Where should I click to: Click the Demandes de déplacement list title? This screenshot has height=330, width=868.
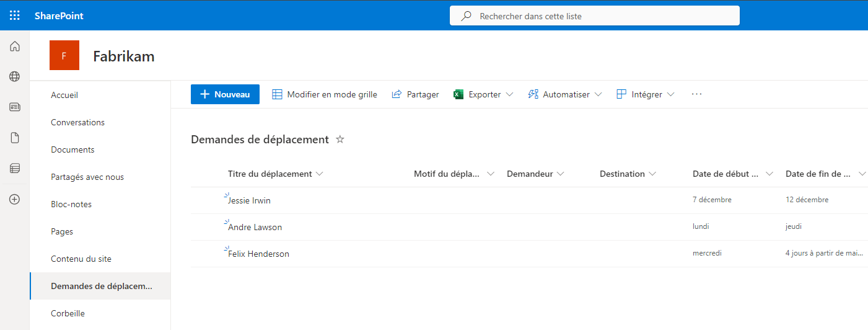(260, 140)
